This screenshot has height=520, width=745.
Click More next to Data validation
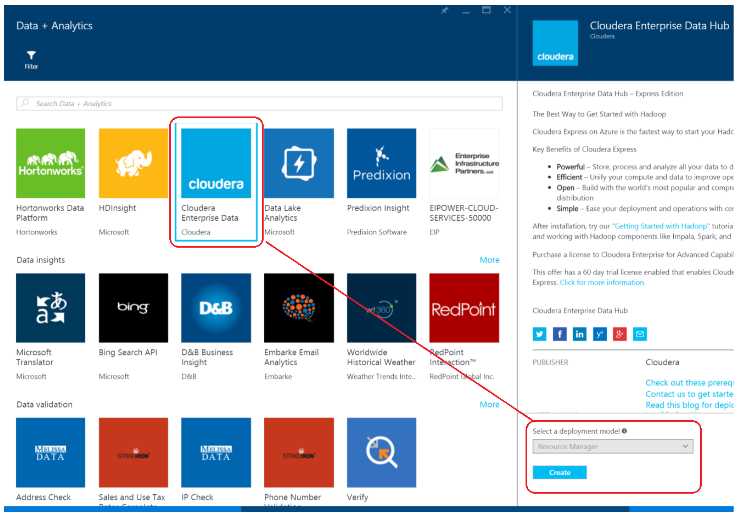click(x=489, y=404)
